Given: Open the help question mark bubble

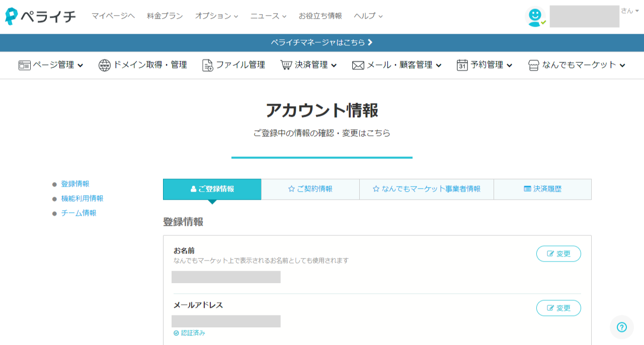Looking at the screenshot, I should (622, 327).
